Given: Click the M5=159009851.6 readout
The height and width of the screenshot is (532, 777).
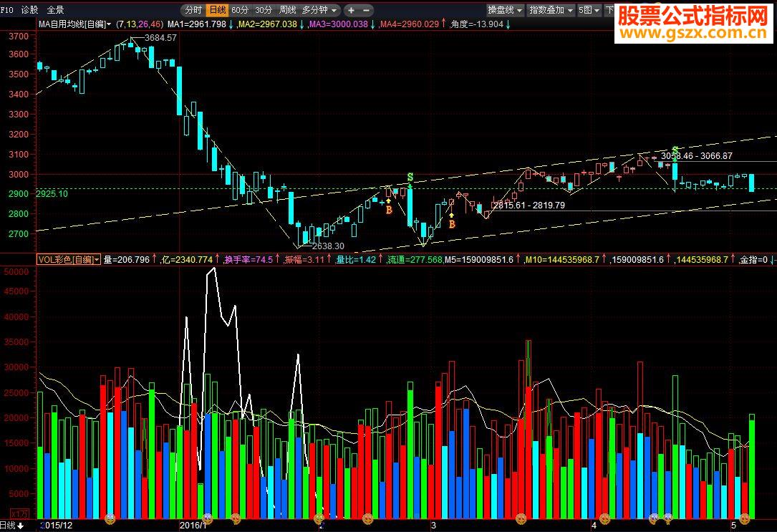Looking at the screenshot, I should (x=478, y=260).
